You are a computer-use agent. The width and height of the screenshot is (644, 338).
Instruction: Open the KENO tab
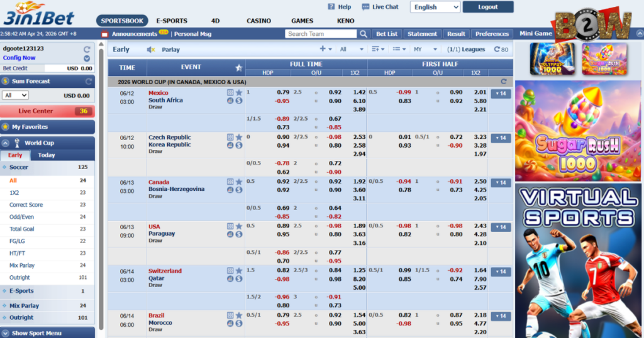point(345,21)
